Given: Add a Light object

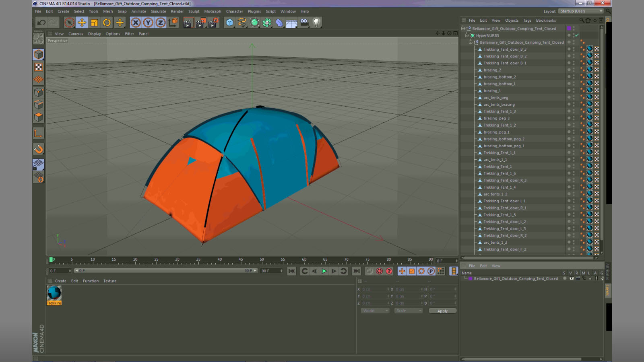Looking at the screenshot, I should tap(317, 23).
